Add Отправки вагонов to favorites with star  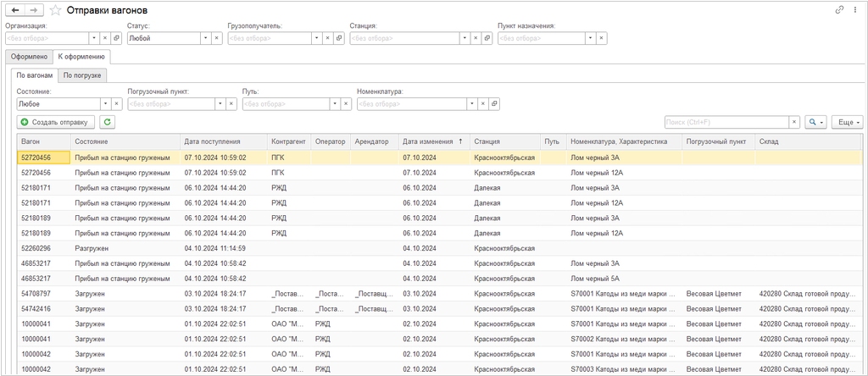[x=55, y=10]
